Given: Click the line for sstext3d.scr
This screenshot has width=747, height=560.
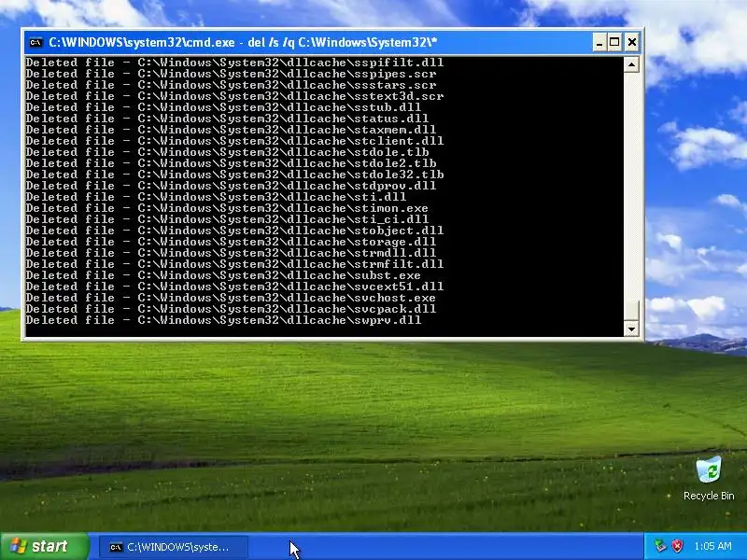Looking at the screenshot, I should click(234, 96).
